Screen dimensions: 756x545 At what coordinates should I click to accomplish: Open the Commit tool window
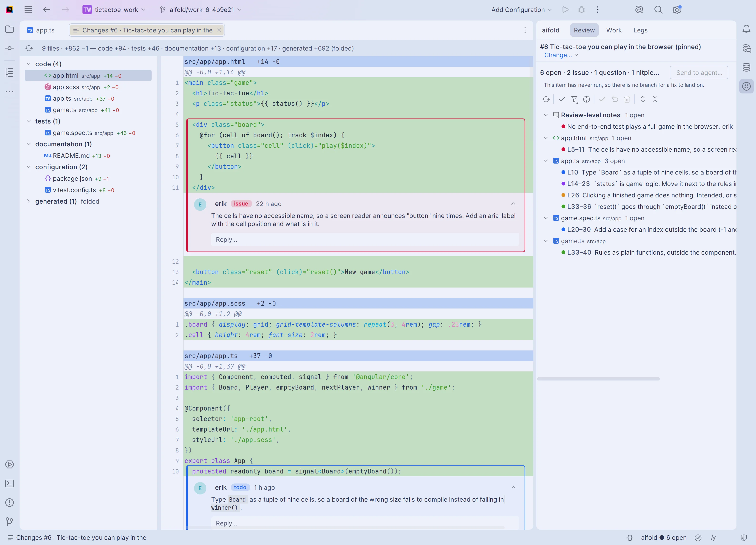click(x=10, y=48)
